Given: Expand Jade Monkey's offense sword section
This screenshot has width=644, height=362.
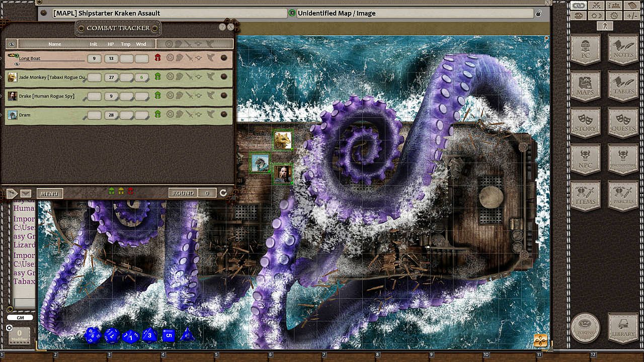Looking at the screenshot, I should (x=189, y=77).
